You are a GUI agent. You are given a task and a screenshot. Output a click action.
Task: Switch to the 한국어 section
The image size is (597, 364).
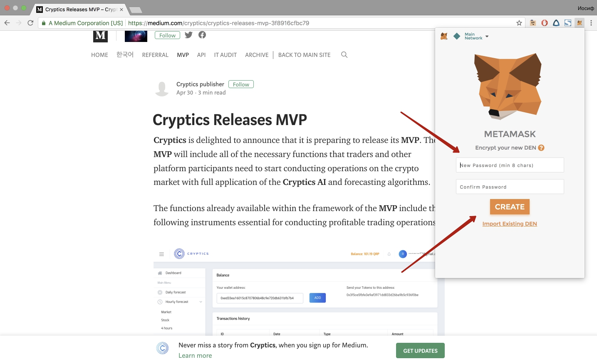tap(125, 54)
